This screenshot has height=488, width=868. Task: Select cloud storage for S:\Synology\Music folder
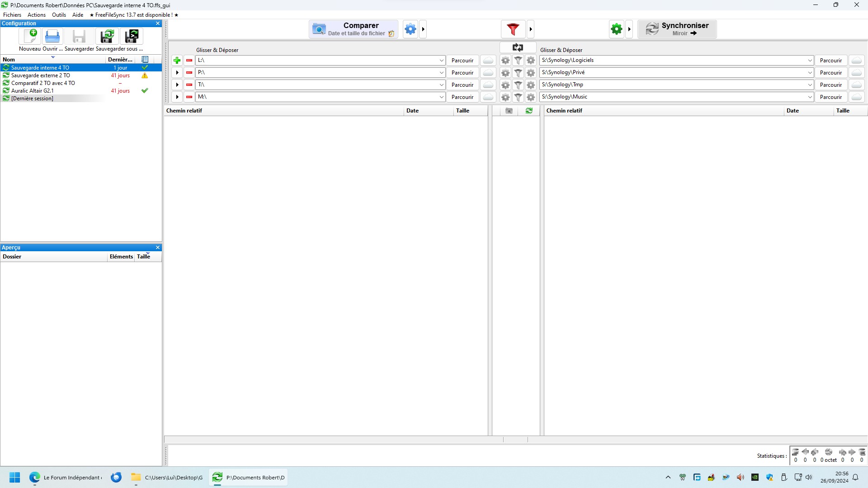(x=857, y=97)
